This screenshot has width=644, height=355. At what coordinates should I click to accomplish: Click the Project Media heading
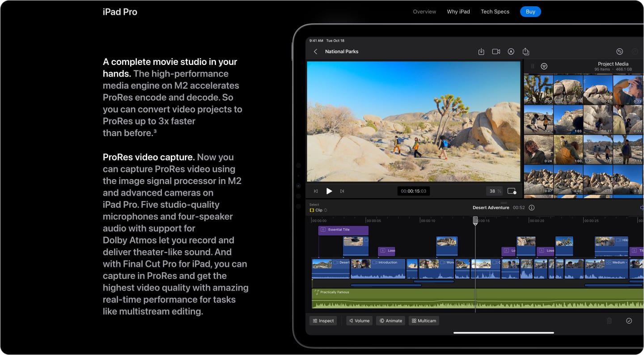613,64
